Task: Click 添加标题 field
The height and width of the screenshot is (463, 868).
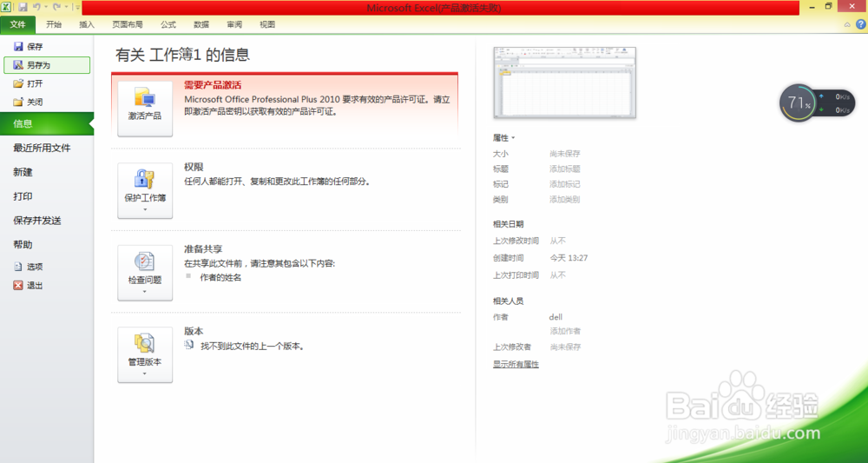Action: [565, 169]
